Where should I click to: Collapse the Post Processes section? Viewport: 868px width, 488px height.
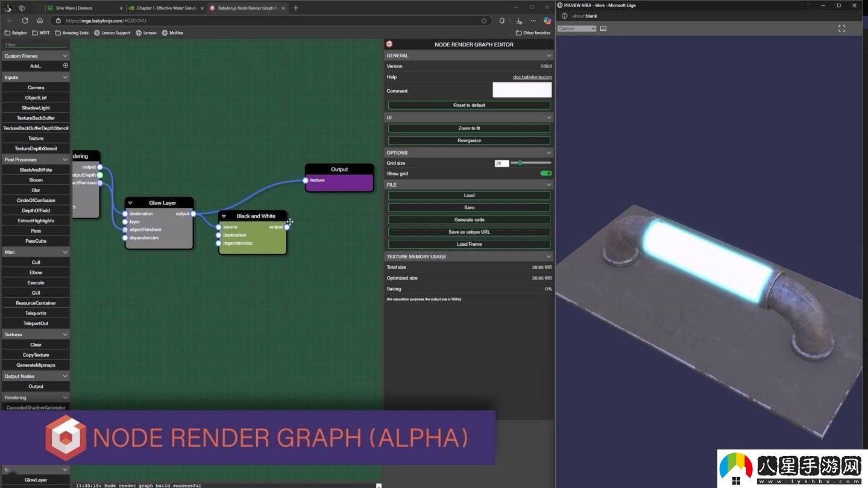65,160
